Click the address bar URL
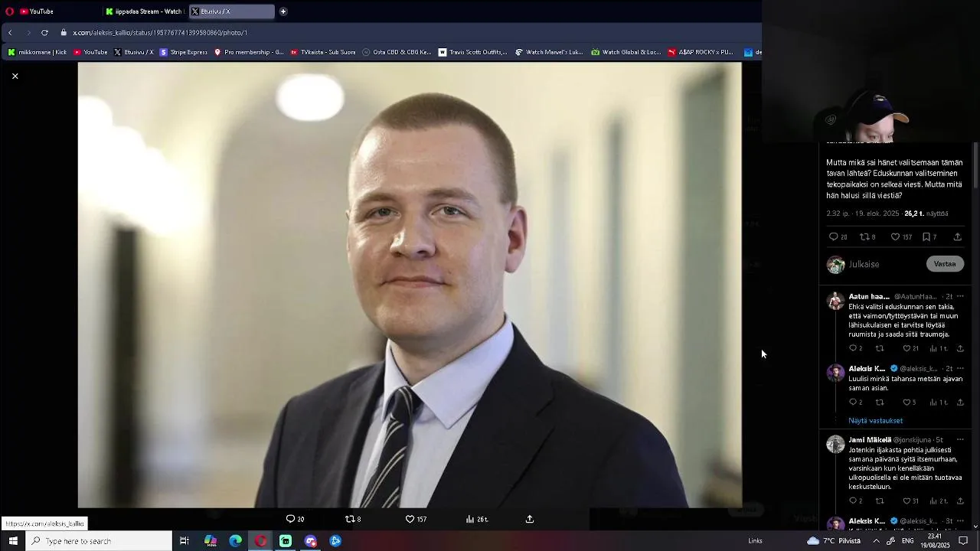Viewport: 980px width, 551px height. (x=160, y=33)
